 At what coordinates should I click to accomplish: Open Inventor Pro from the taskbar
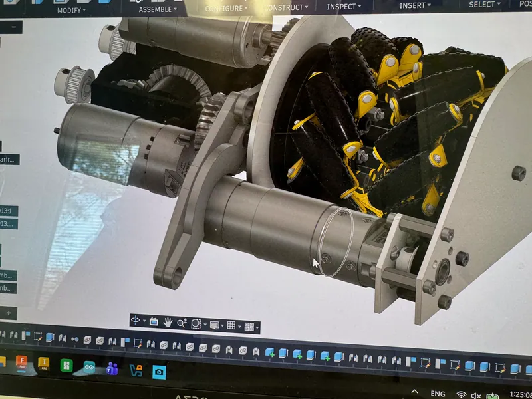click(44, 364)
